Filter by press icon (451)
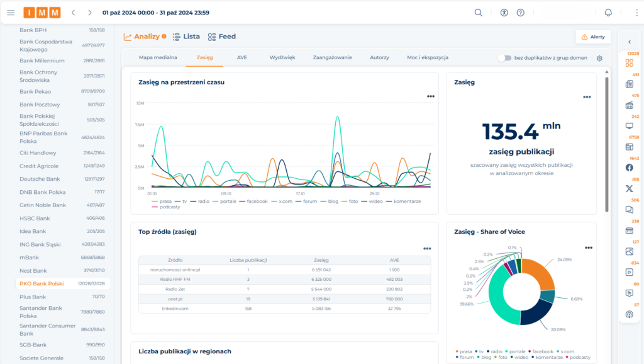The width and height of the screenshot is (644, 364). click(629, 84)
